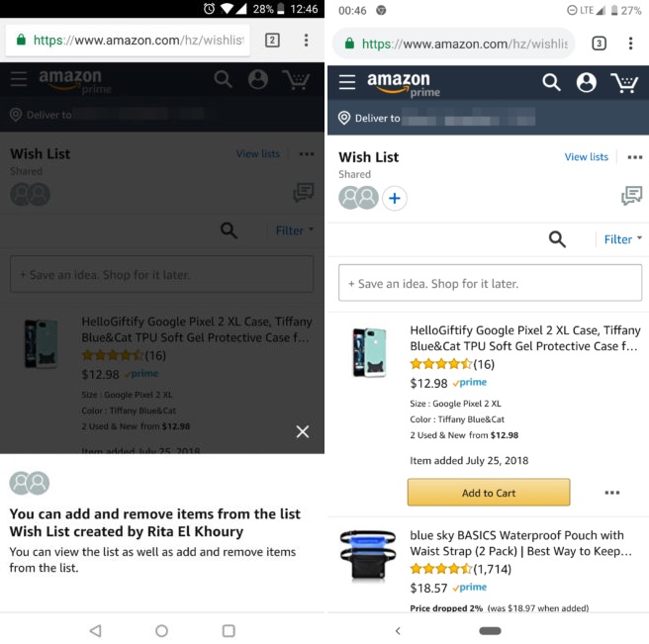649x644 pixels.
Task: Open the Waterproof Pouch product thumbnail
Action: (368, 555)
